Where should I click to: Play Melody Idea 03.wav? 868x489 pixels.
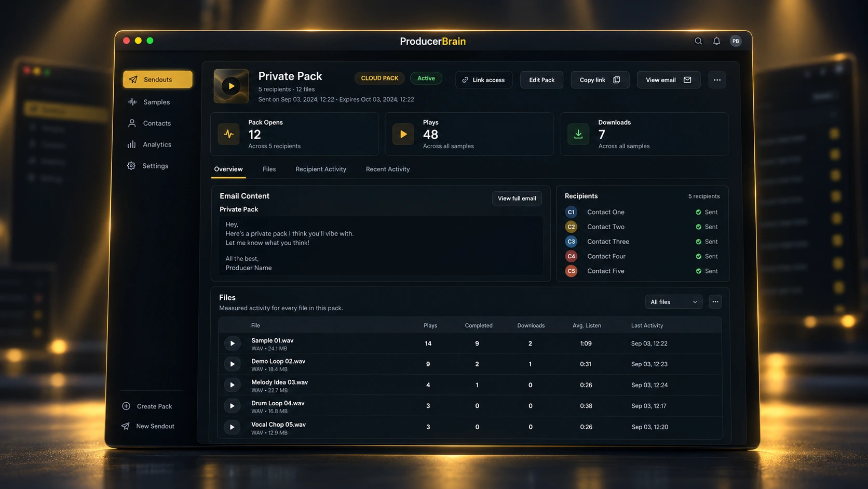pyautogui.click(x=232, y=385)
